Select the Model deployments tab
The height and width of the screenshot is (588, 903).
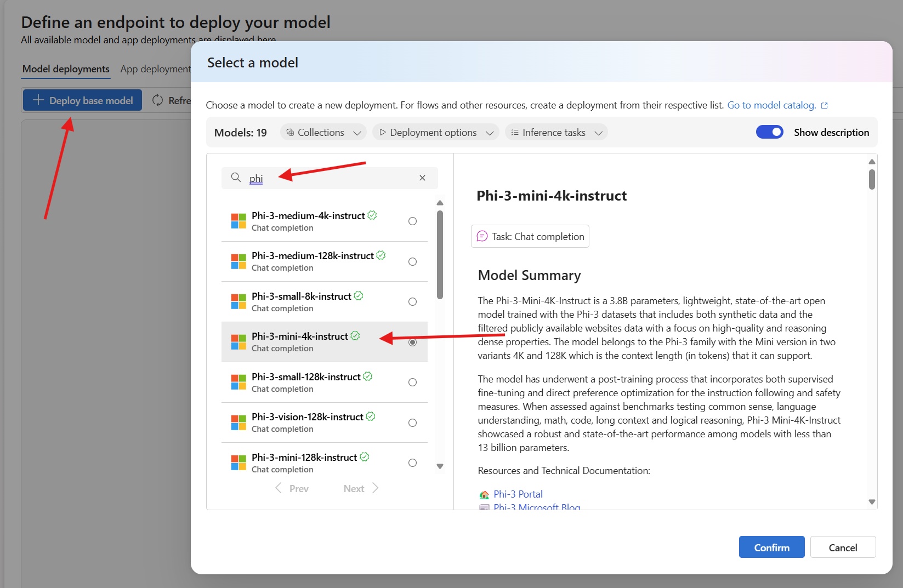click(x=65, y=68)
